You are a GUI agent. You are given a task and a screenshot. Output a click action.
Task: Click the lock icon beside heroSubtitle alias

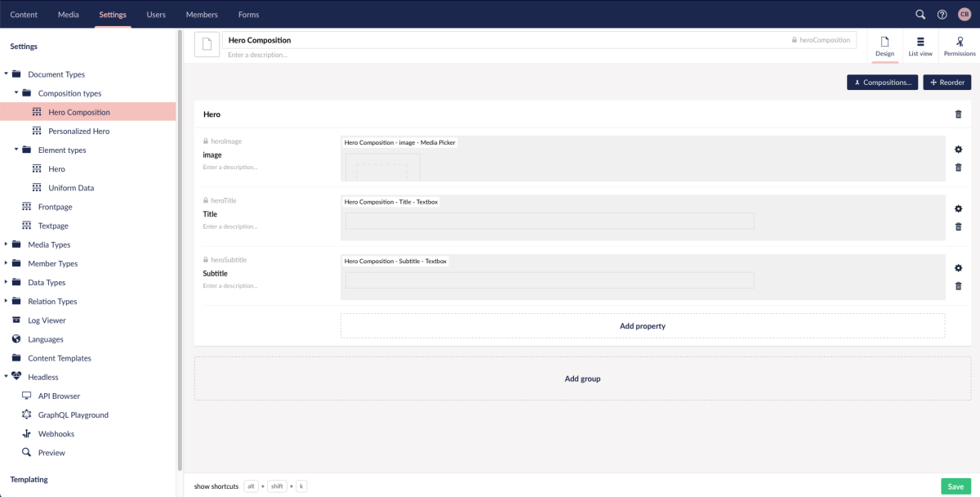pos(206,260)
